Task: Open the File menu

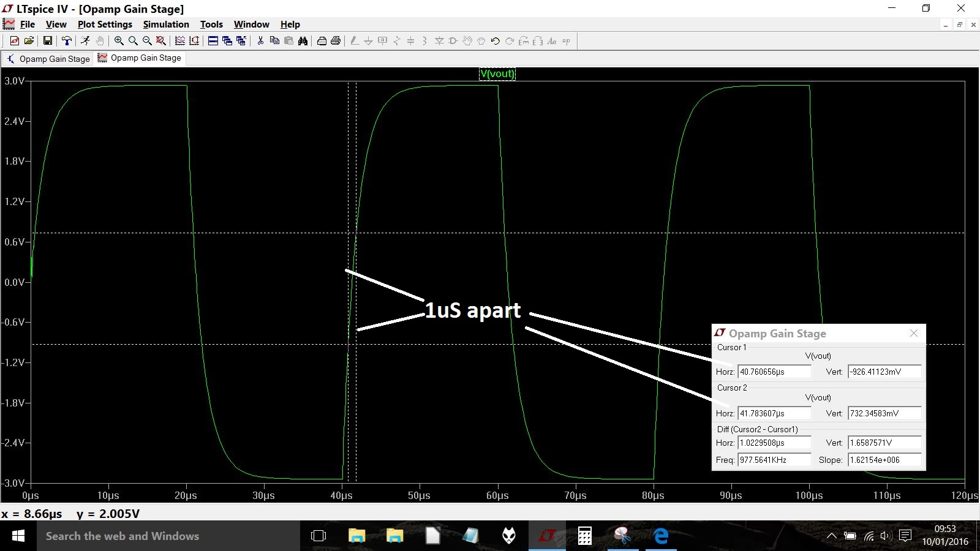Action: 28,24
